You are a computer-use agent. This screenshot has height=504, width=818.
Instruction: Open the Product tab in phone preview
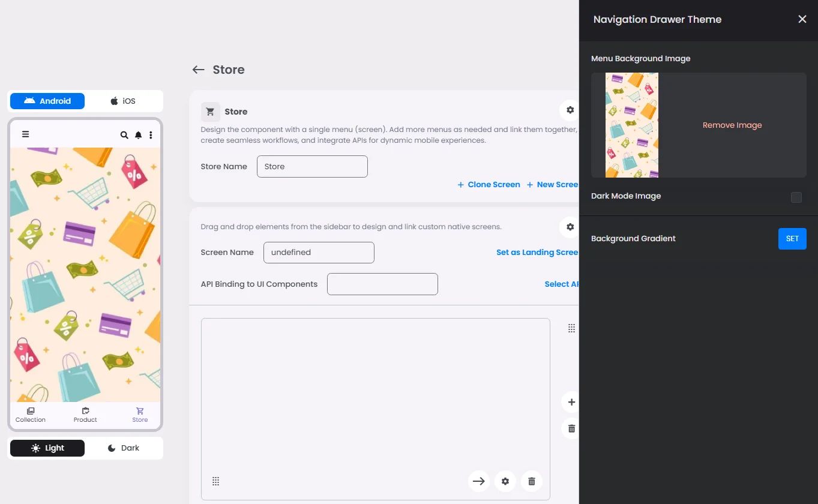85,415
